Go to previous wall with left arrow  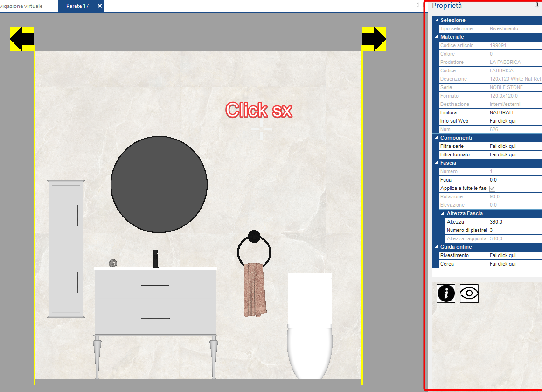point(22,39)
